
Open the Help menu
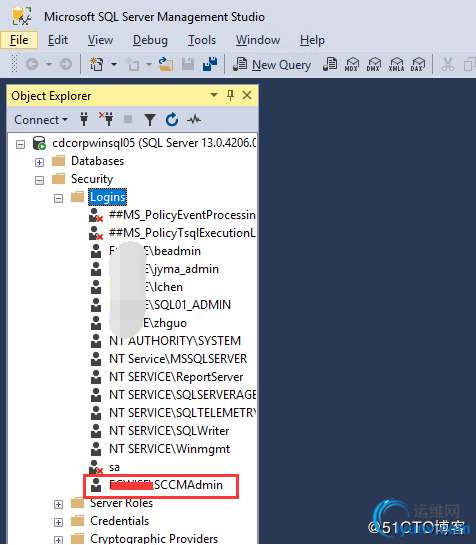(x=312, y=40)
